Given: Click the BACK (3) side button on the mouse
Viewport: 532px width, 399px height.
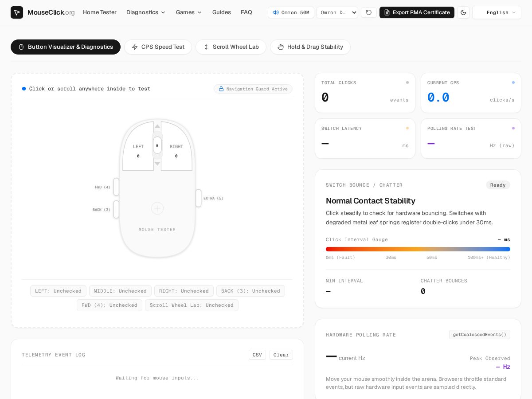Looking at the screenshot, I should tap(116, 209).
